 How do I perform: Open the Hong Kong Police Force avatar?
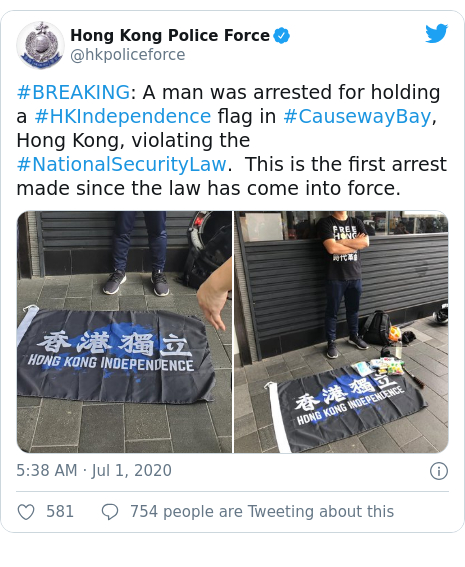coord(40,45)
